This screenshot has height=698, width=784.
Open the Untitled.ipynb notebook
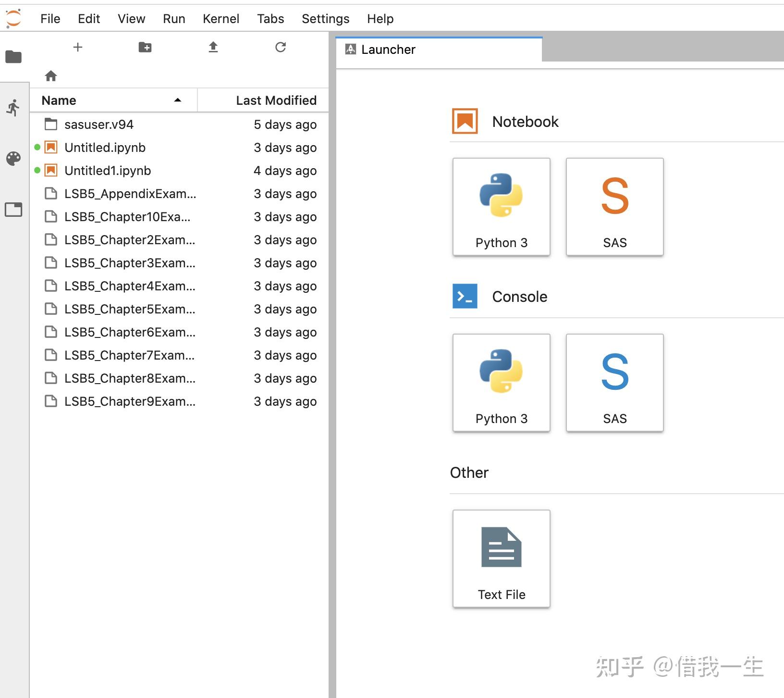[105, 148]
